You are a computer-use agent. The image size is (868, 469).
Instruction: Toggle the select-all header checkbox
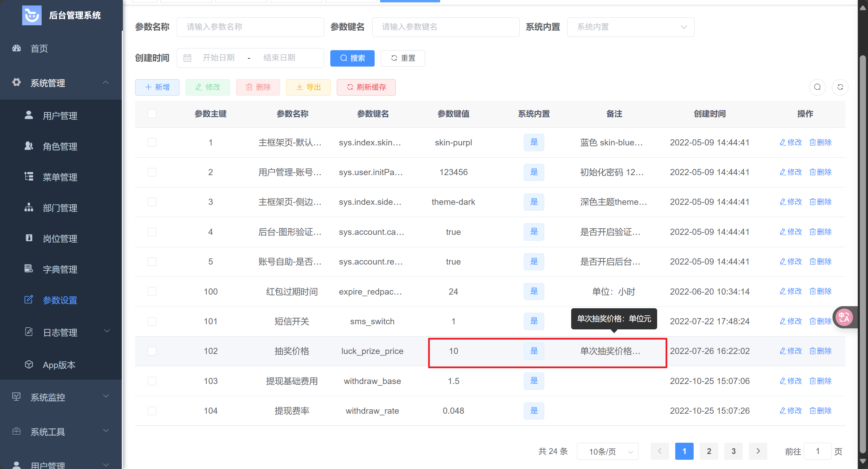tap(152, 114)
